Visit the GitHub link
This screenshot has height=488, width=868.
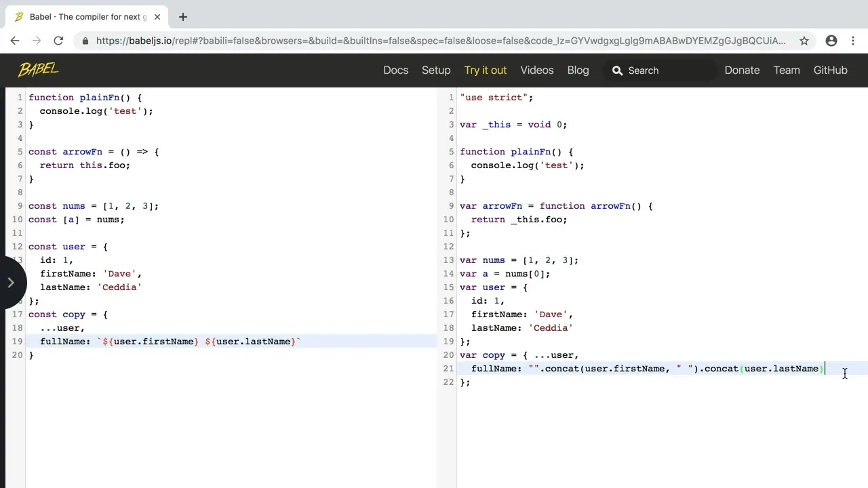coord(831,70)
